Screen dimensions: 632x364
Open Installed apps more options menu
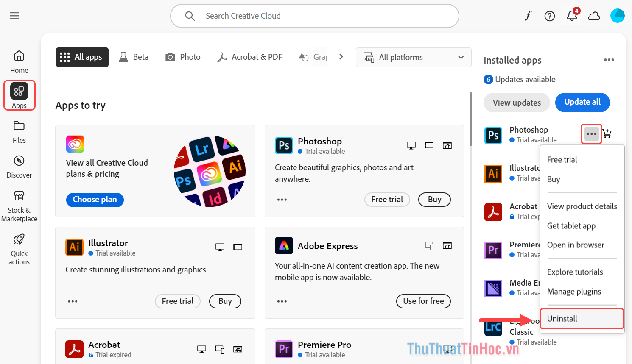pyautogui.click(x=609, y=60)
